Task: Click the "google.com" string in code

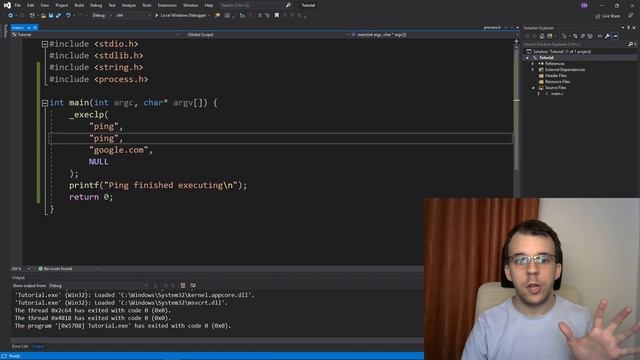Action: (x=118, y=150)
